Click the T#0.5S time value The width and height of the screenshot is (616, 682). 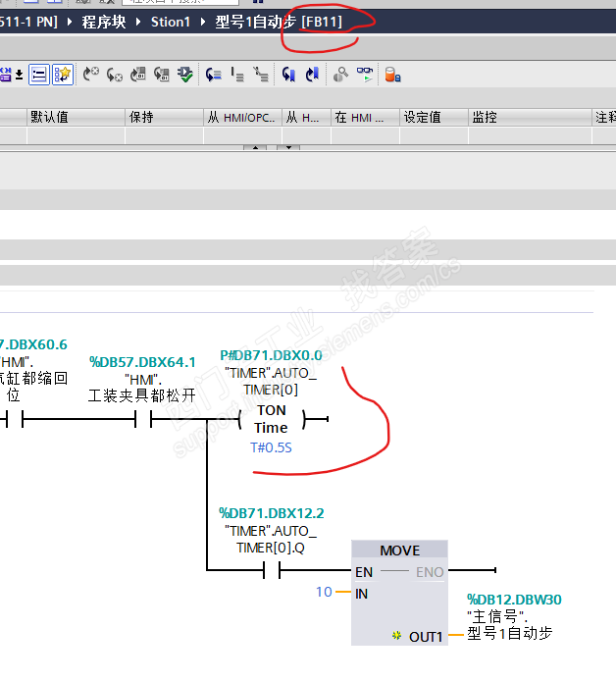coord(271,447)
